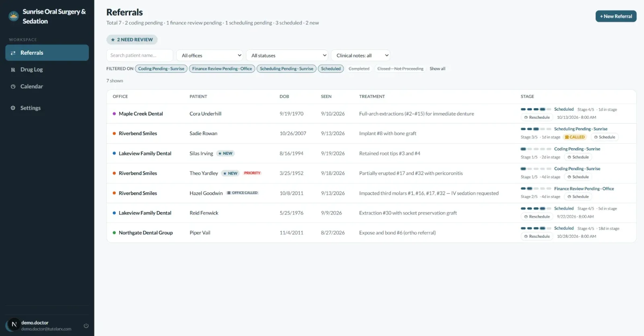Image resolution: width=644 pixels, height=336 pixels.
Task: Open the All statuses dropdown
Action: (x=287, y=55)
